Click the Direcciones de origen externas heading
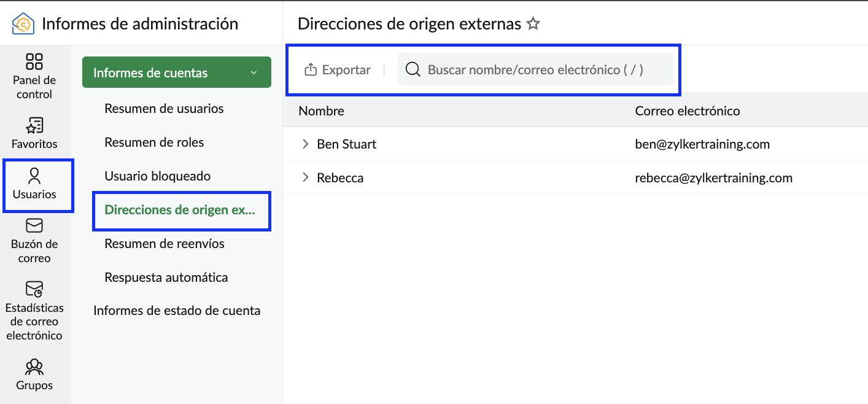 click(x=409, y=24)
